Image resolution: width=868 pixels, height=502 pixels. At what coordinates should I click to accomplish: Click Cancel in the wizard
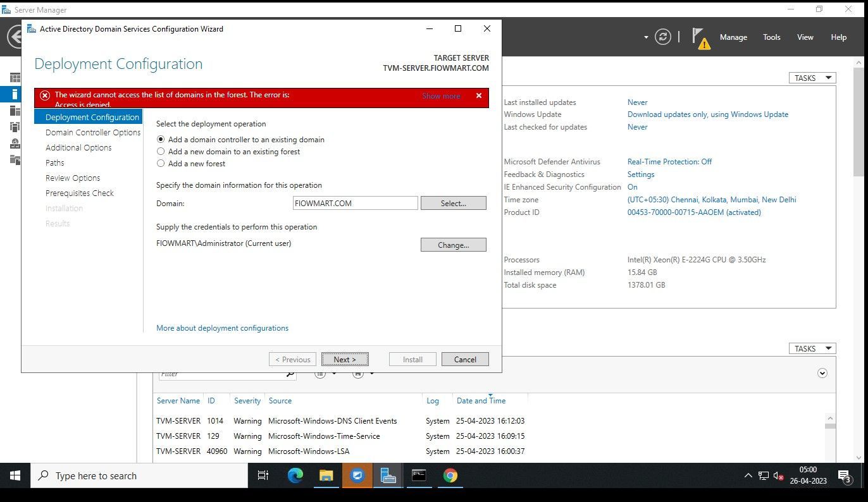[x=465, y=359]
